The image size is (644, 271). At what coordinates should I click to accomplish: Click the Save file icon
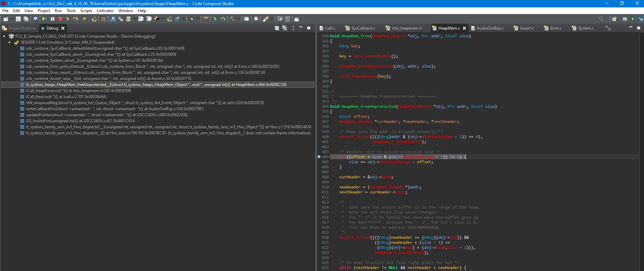[x=18, y=19]
